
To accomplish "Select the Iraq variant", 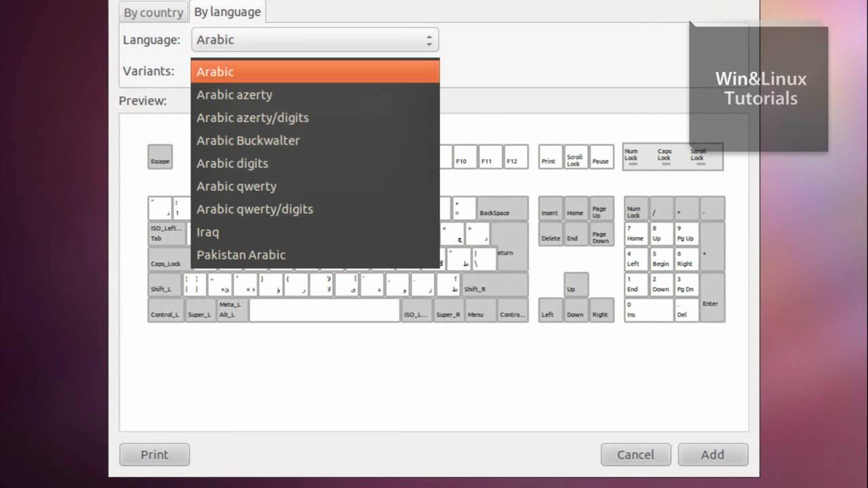I will click(315, 232).
